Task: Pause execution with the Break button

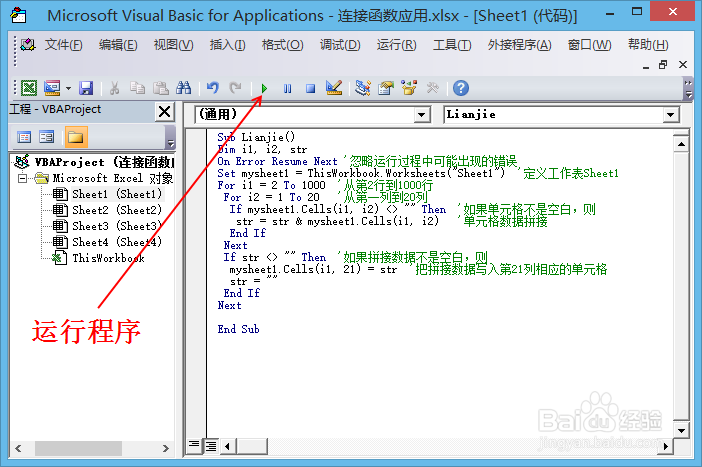Action: (x=287, y=89)
